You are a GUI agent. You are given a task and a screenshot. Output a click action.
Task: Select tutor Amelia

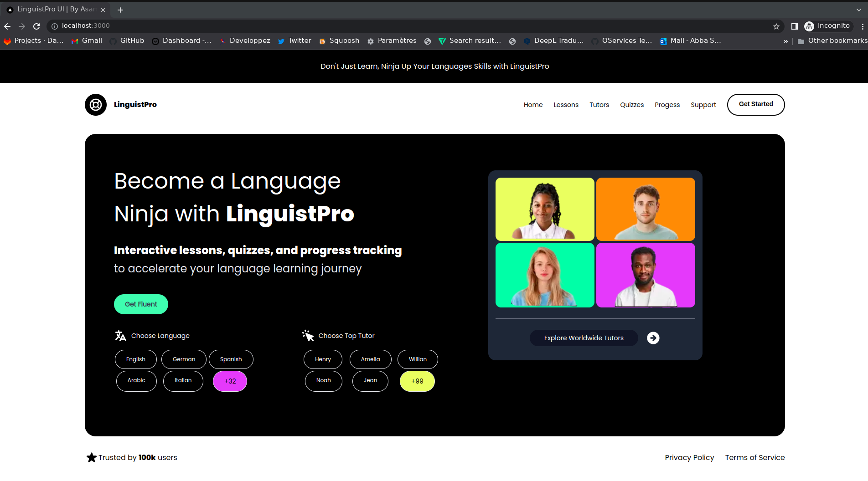click(370, 359)
